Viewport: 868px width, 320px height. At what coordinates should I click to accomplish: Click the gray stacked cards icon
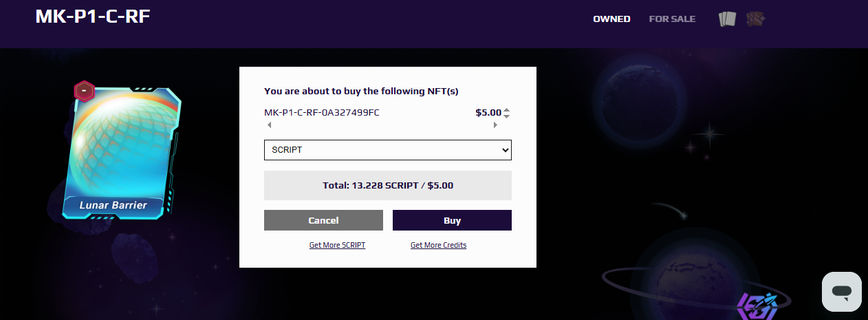[727, 19]
